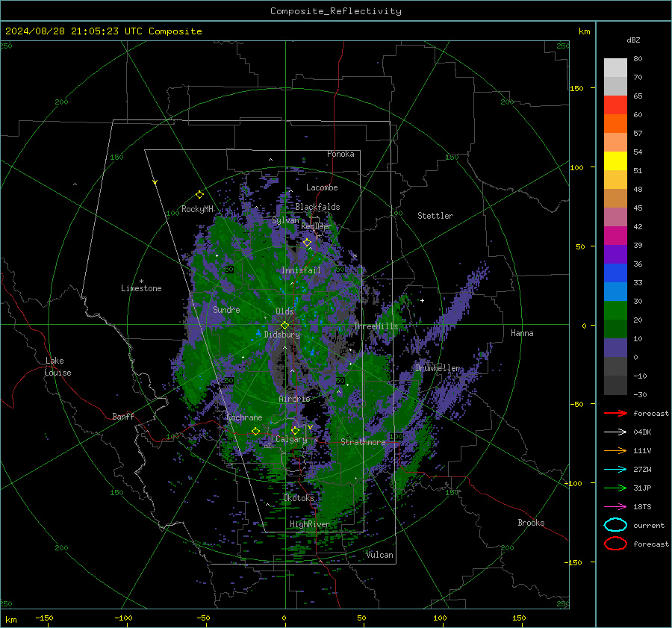Click the Banff label

tap(123, 416)
